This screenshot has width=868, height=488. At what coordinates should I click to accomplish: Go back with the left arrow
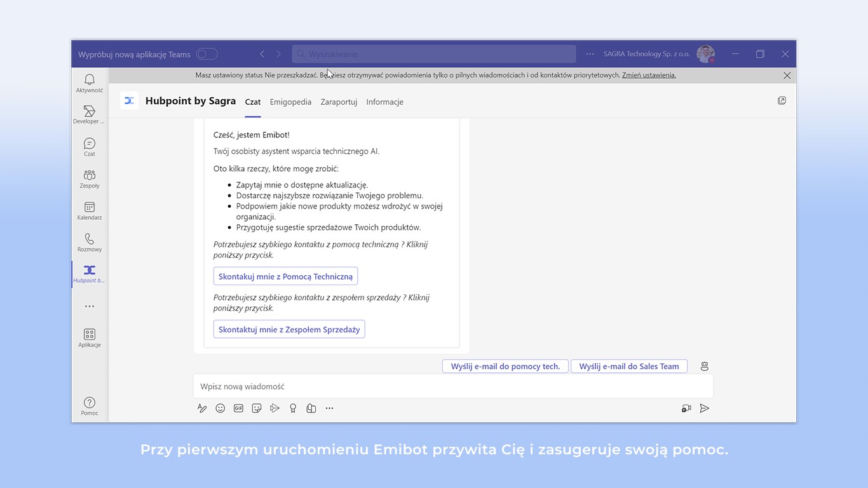[x=262, y=54]
